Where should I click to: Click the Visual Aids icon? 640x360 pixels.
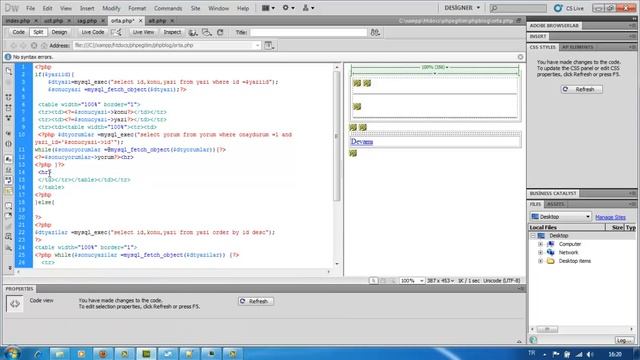coord(207,32)
